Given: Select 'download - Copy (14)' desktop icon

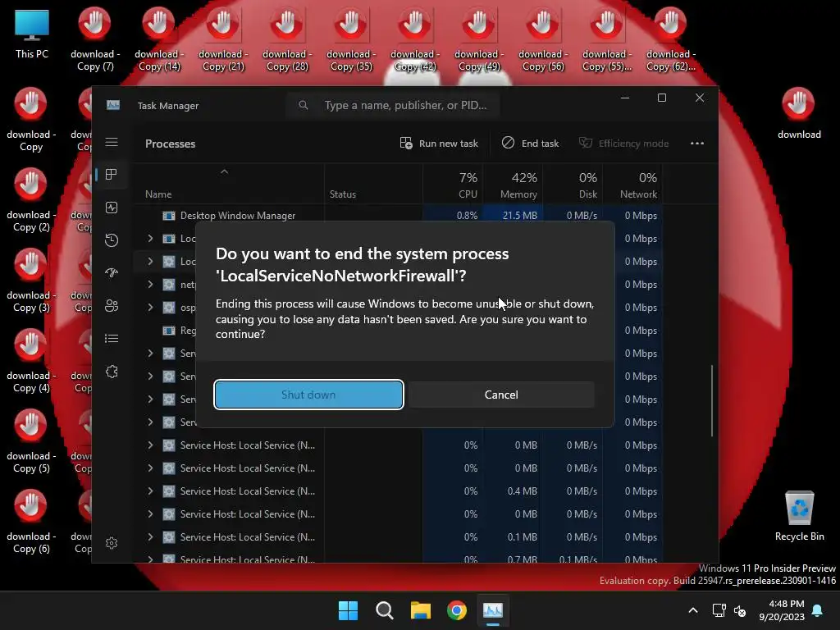Looking at the screenshot, I should [158, 39].
